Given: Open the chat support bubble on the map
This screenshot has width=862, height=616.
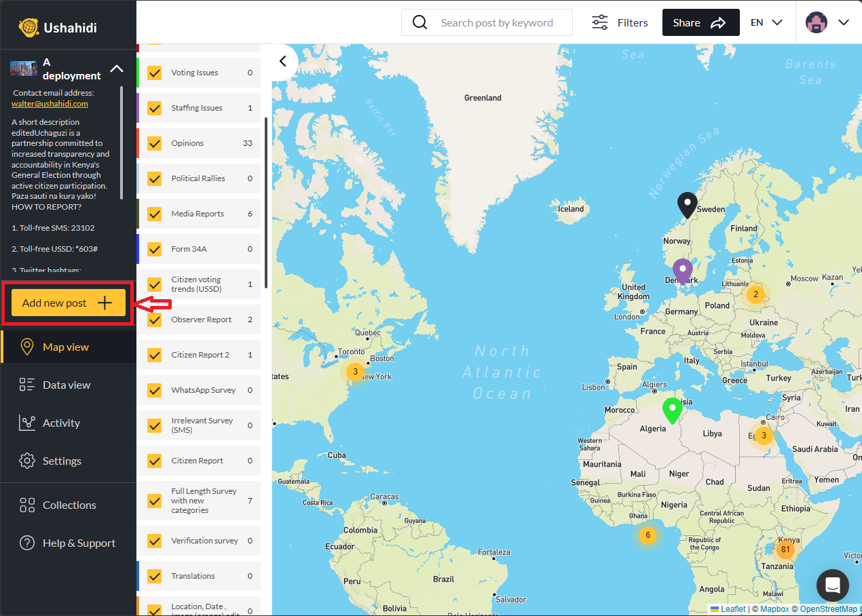Looking at the screenshot, I should [833, 585].
